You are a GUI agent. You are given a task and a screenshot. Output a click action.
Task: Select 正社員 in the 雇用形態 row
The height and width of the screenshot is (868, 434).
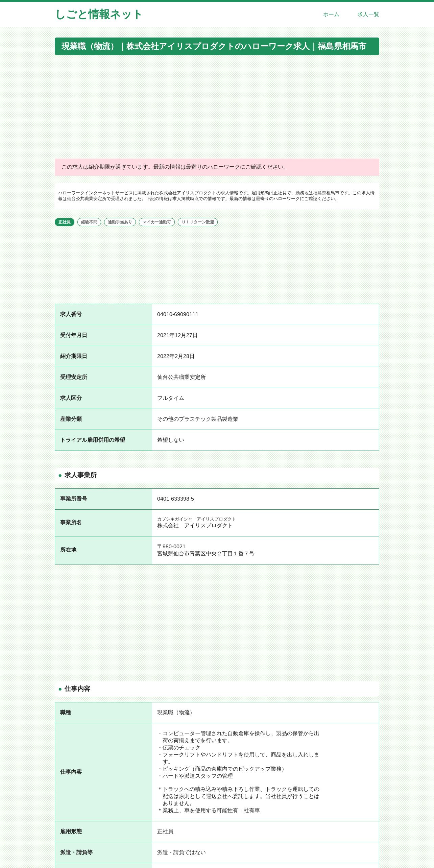[165, 831]
